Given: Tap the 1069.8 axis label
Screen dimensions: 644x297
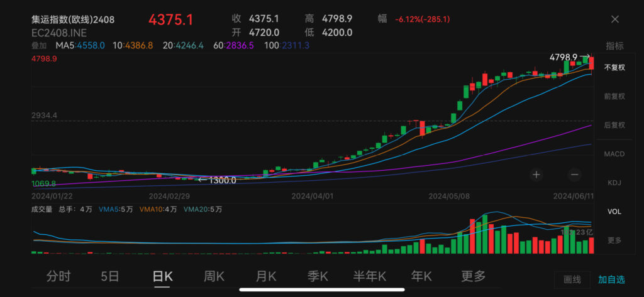Looking at the screenshot, I should pyautogui.click(x=43, y=183).
